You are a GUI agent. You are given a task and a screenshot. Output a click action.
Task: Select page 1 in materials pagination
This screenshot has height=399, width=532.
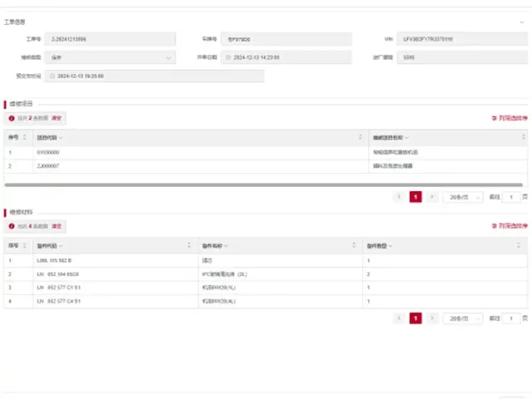click(416, 318)
